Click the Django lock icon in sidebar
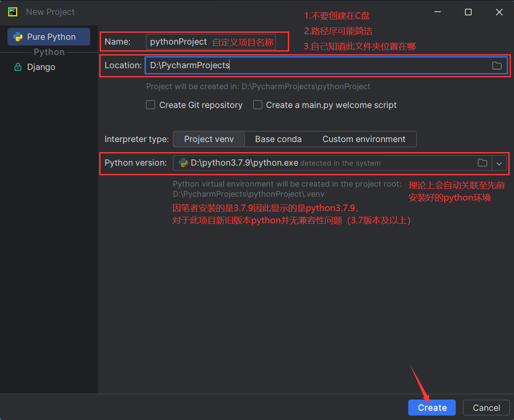This screenshot has width=514, height=420. click(x=18, y=67)
